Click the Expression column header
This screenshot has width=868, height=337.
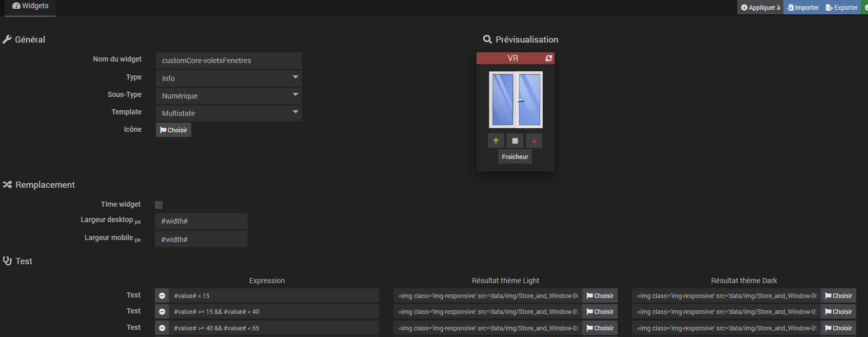coord(267,281)
